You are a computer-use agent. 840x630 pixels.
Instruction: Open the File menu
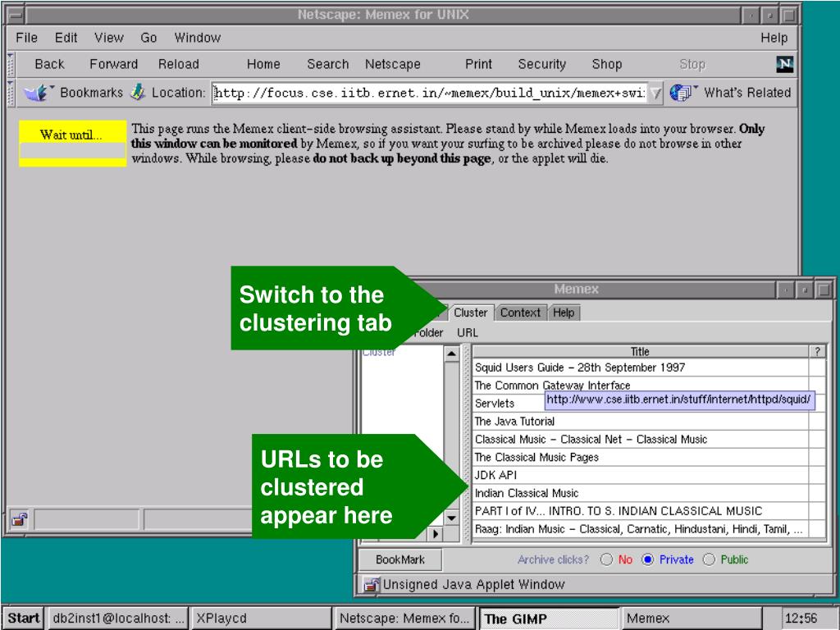click(27, 38)
